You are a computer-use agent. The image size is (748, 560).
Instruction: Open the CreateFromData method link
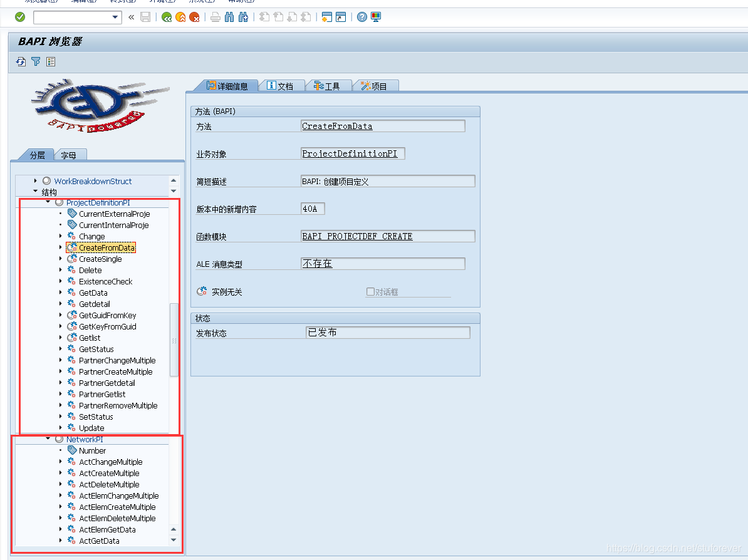point(337,126)
